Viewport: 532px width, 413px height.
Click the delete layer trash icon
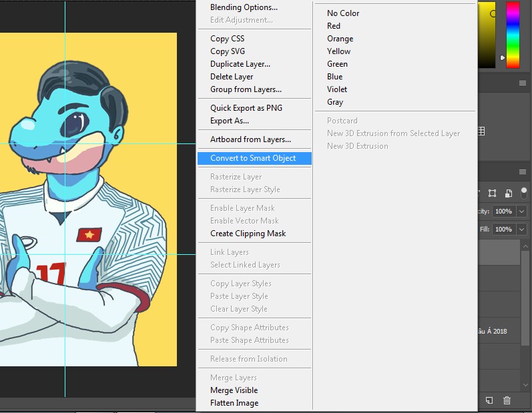point(507,400)
